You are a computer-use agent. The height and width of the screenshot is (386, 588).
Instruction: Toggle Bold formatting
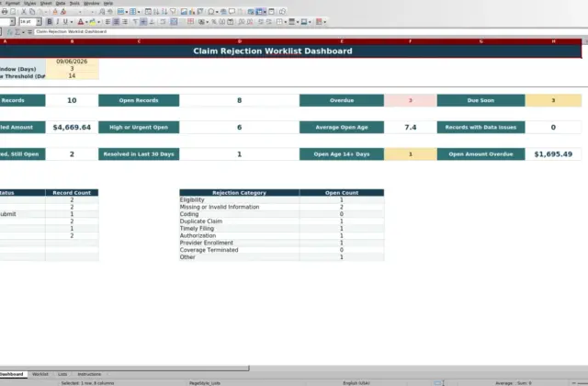49,22
